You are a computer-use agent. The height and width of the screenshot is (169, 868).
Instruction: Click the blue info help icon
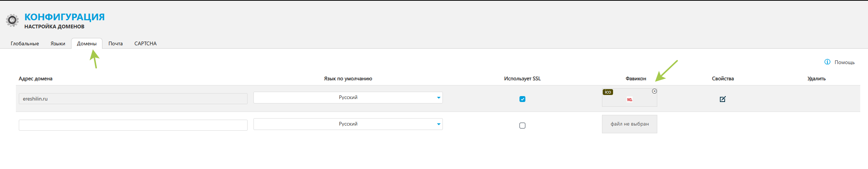(x=827, y=62)
